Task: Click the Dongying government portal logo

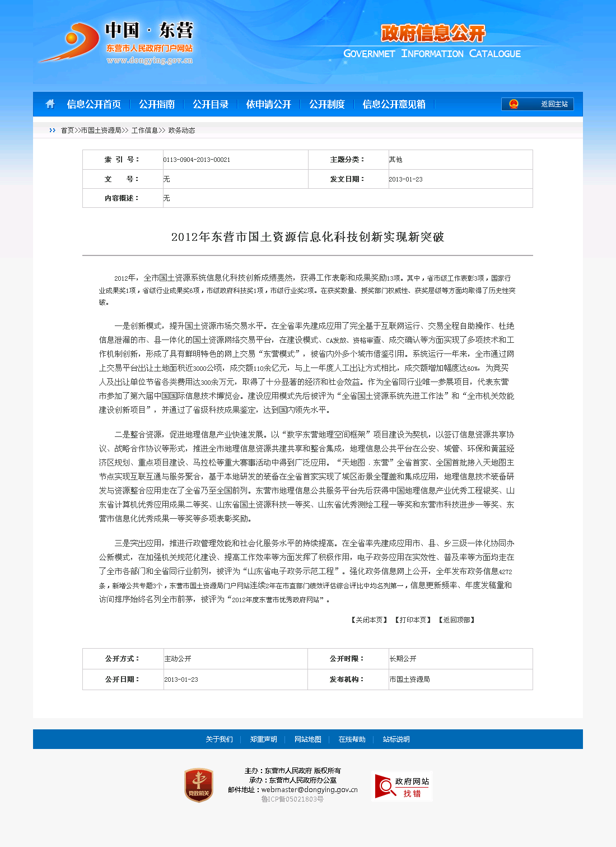Action: [116, 43]
